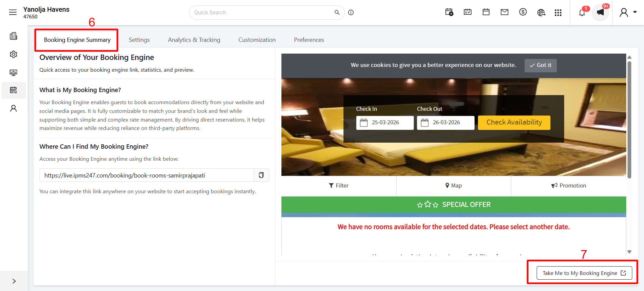This screenshot has height=291, width=644.
Task: Click the 'Where Can I Find My Booking Engine?' heading
Action: (x=94, y=146)
